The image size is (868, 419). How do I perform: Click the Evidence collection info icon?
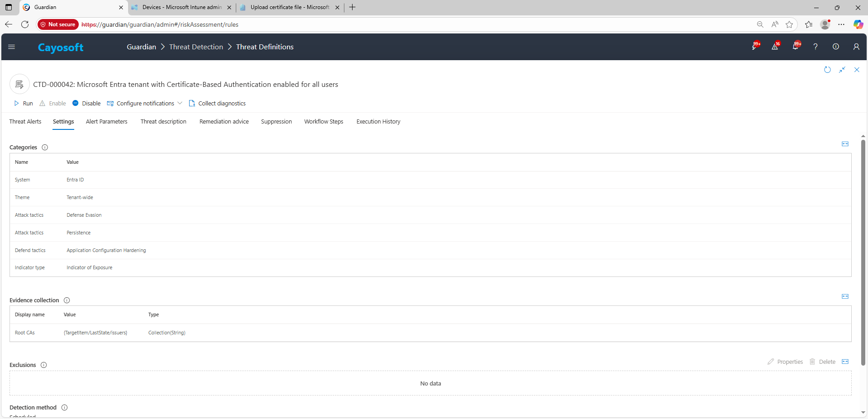click(x=67, y=300)
